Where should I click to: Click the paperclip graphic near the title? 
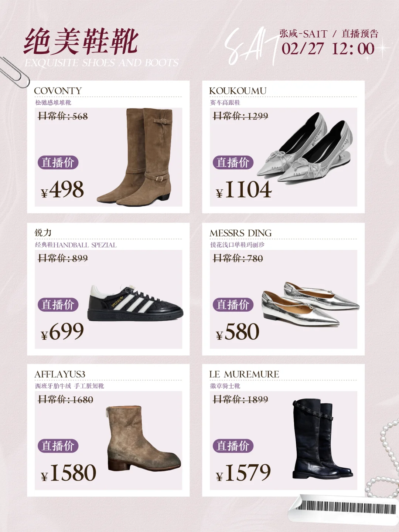click(x=14, y=72)
